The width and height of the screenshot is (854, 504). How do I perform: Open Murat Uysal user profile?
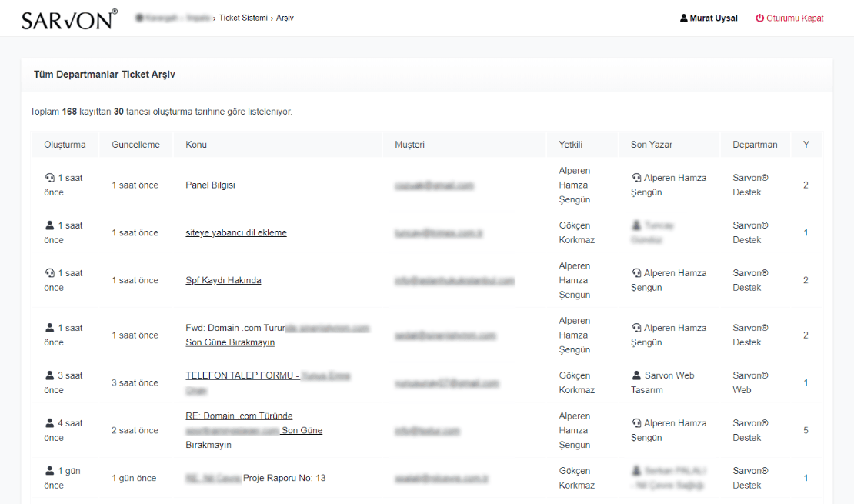coord(713,18)
